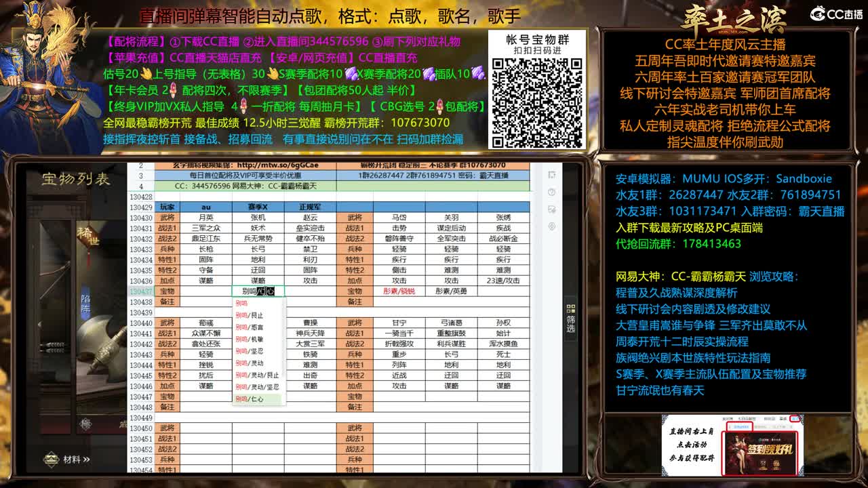Image resolution: width=868 pixels, height=488 pixels.
Task: Select the cell containing 谋定后动
Action: [452, 228]
